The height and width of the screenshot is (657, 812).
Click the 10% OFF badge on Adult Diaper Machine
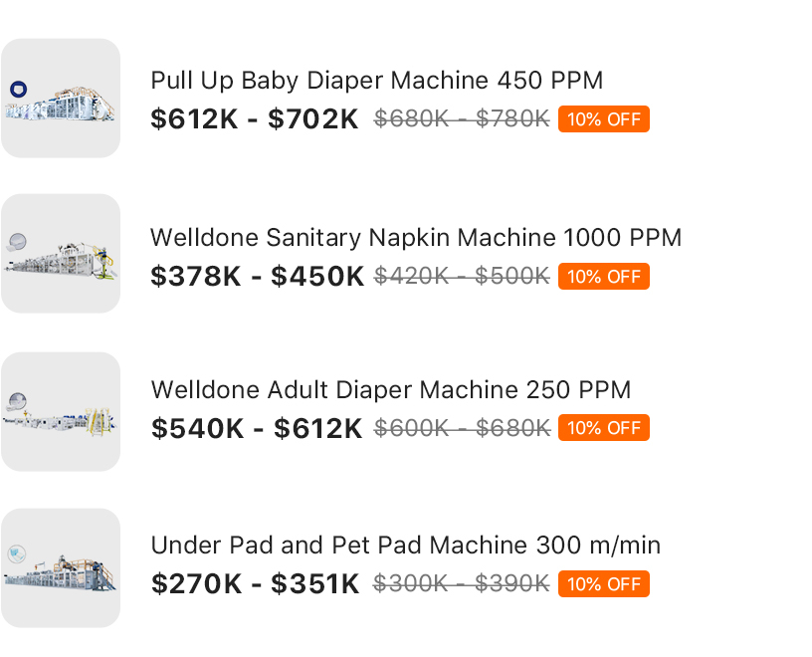pos(604,428)
